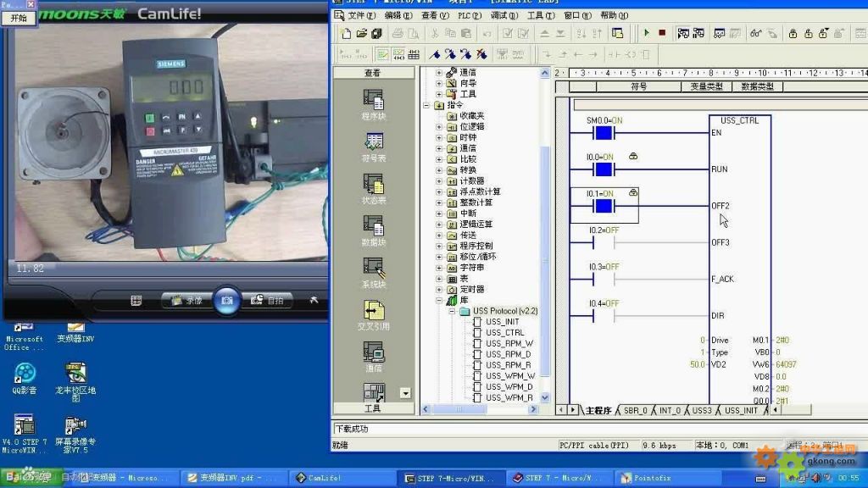Viewport: 868px width, 488px height.
Task: Click the 符号 column header
Action: click(639, 87)
